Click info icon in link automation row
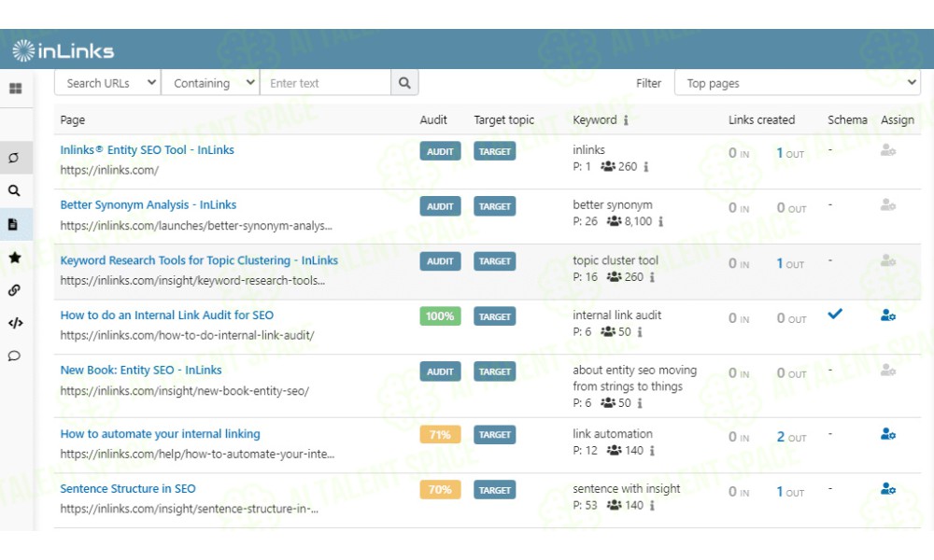934x560 pixels. point(652,451)
